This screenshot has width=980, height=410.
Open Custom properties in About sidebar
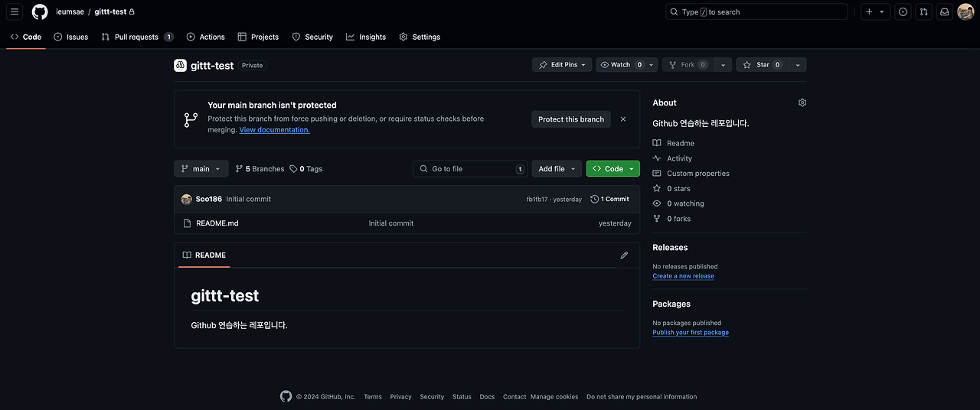pos(691,174)
